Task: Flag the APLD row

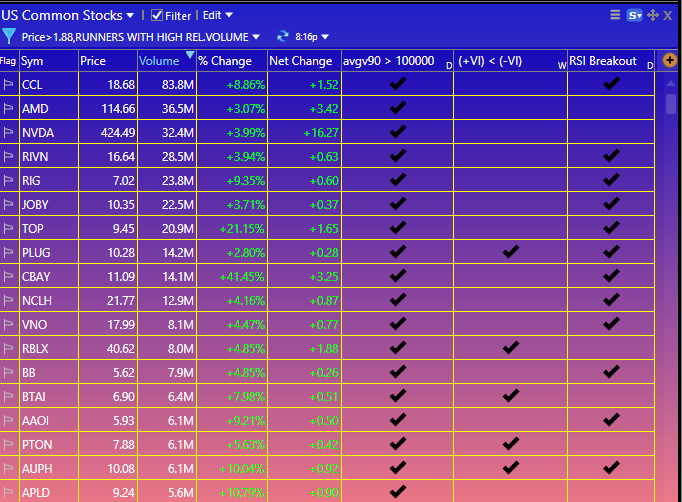Action: click(x=8, y=492)
